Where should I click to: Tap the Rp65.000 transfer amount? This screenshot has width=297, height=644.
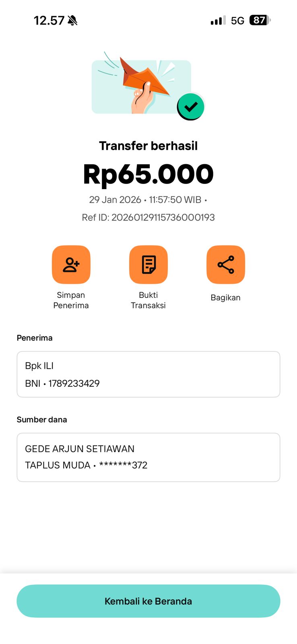click(148, 174)
